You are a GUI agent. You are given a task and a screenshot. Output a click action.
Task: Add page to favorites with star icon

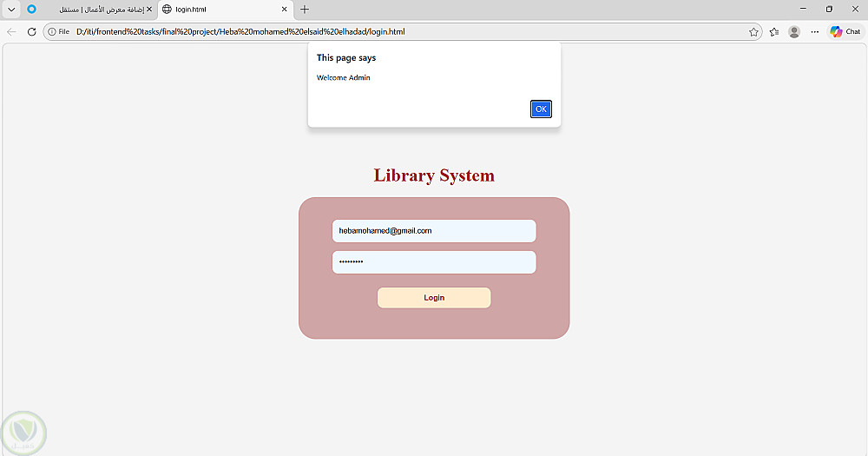coord(753,31)
